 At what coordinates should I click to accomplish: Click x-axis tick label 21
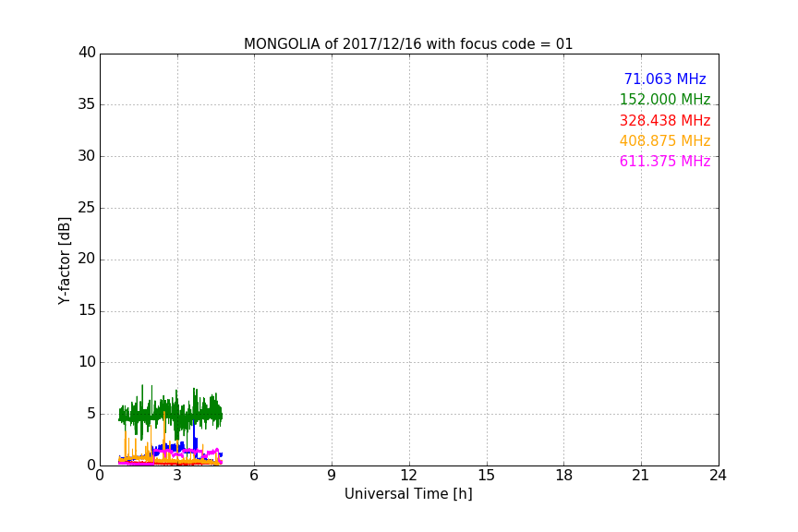tap(641, 476)
